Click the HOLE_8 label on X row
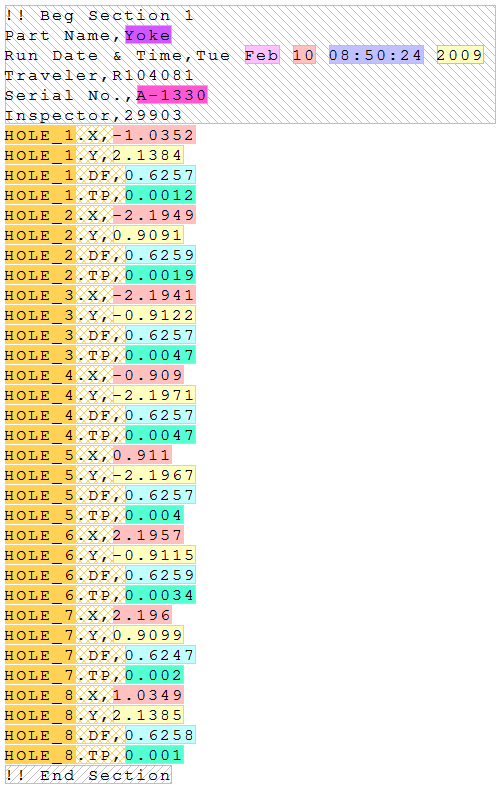The height and width of the screenshot is (788, 501). [40, 696]
